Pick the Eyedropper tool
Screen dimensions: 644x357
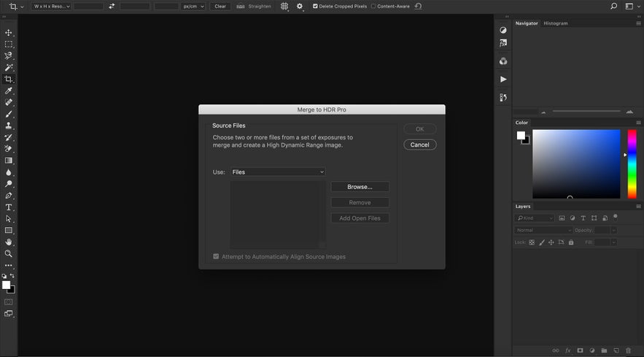(9, 91)
